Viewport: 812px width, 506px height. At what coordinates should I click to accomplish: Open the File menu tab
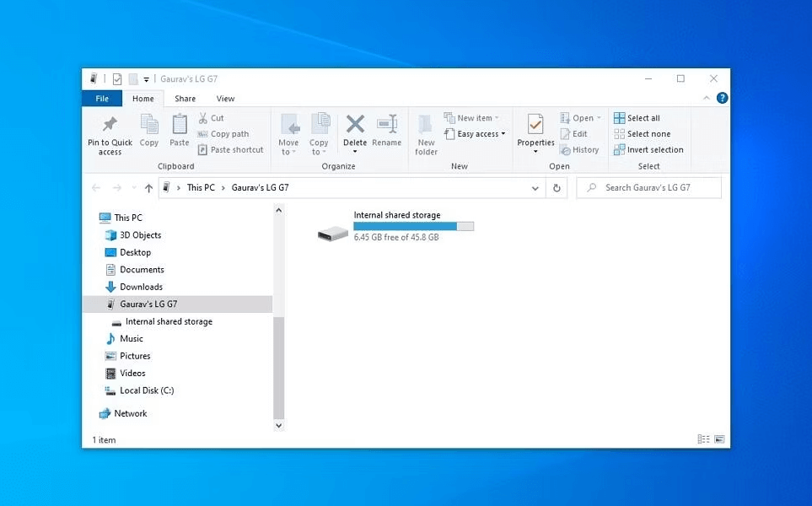102,99
